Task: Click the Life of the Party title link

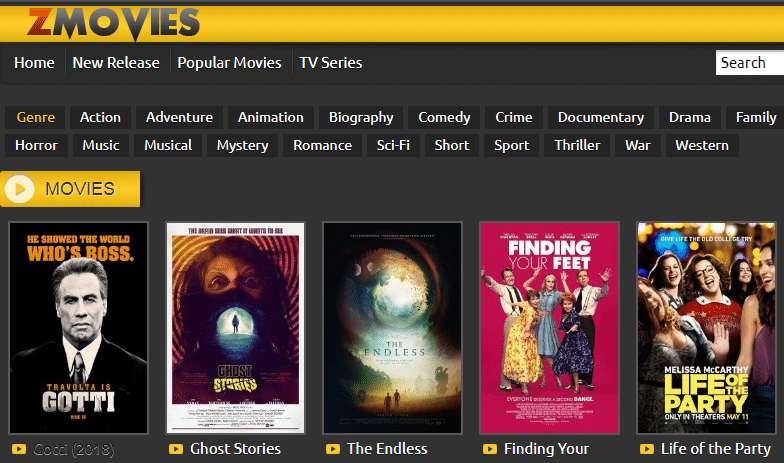Action: [x=717, y=449]
